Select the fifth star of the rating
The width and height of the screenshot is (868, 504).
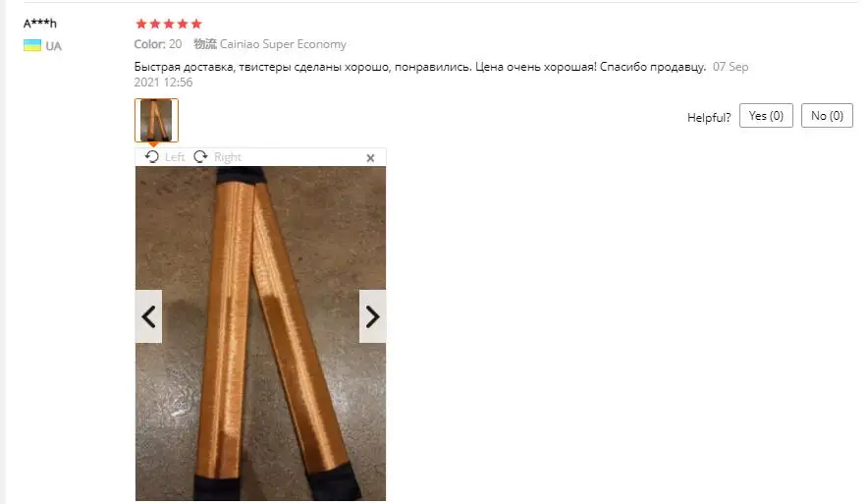(x=196, y=24)
